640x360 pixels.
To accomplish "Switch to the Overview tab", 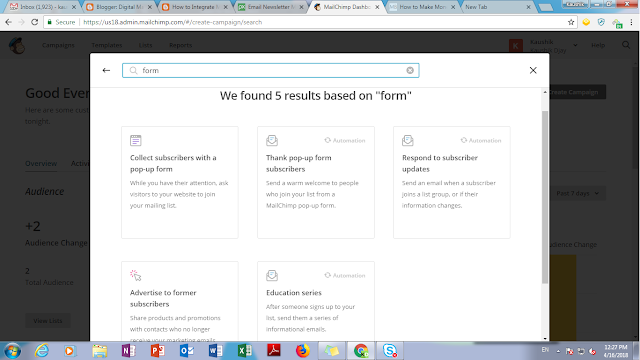I will pos(41,163).
